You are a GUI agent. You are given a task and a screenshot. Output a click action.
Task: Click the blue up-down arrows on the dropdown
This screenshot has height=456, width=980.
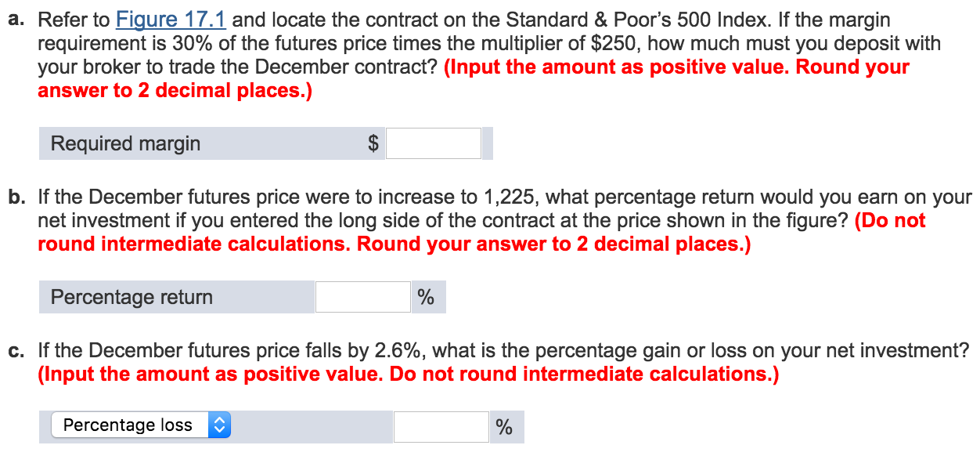click(x=219, y=425)
